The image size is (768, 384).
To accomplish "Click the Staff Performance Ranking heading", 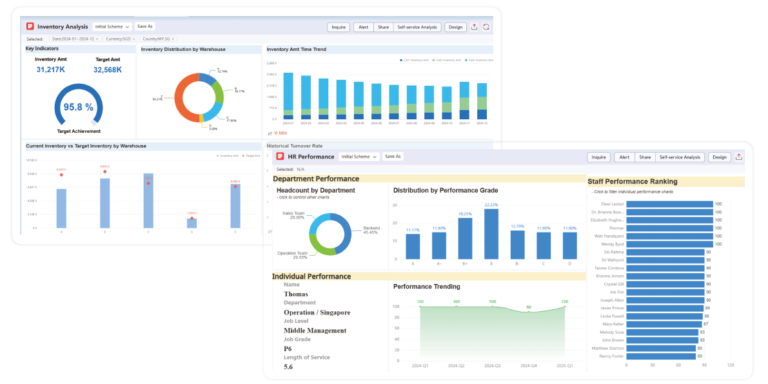I will [632, 181].
